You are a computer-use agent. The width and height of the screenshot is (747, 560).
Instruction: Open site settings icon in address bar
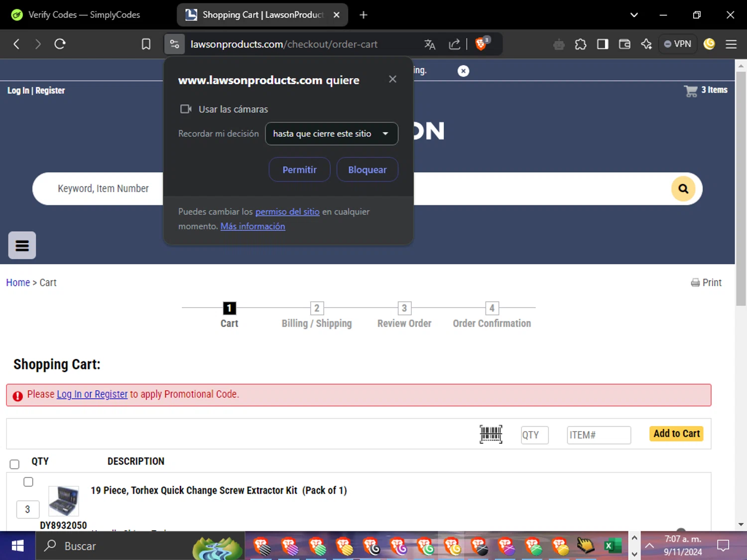(174, 44)
